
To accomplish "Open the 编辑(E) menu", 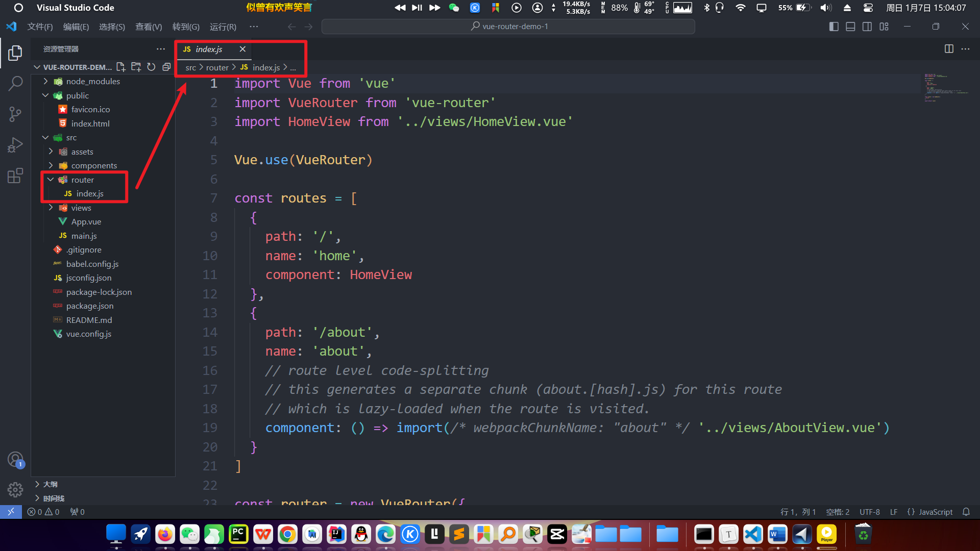I will point(76,27).
